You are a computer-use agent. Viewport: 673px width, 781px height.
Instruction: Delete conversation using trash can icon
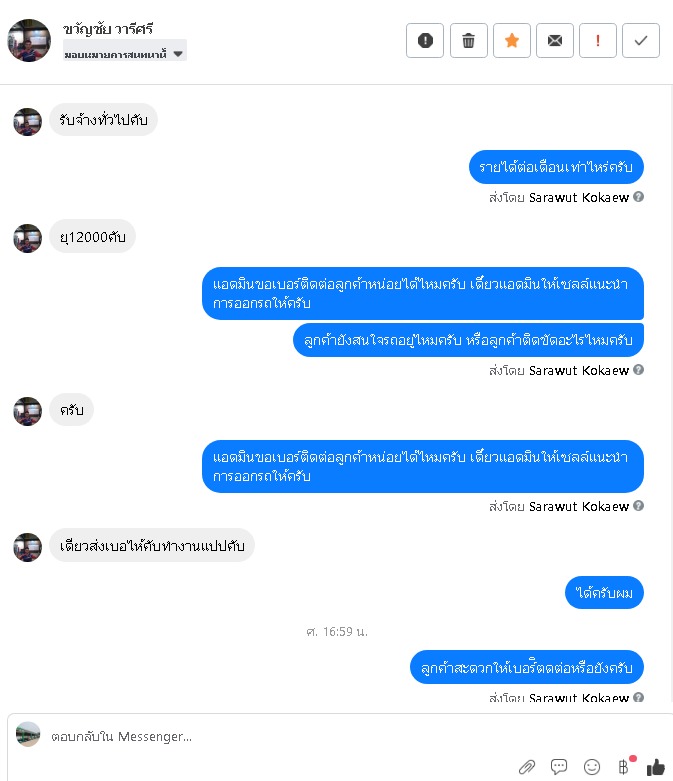click(x=468, y=40)
